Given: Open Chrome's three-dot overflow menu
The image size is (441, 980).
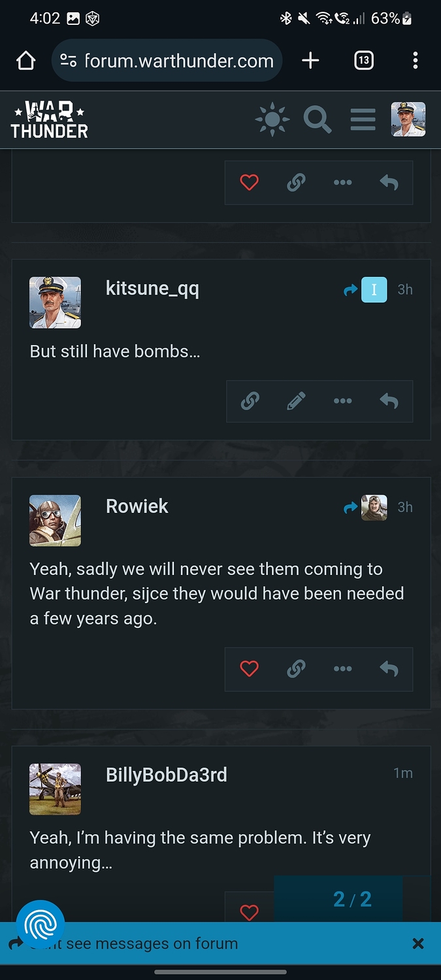Looking at the screenshot, I should 416,61.
